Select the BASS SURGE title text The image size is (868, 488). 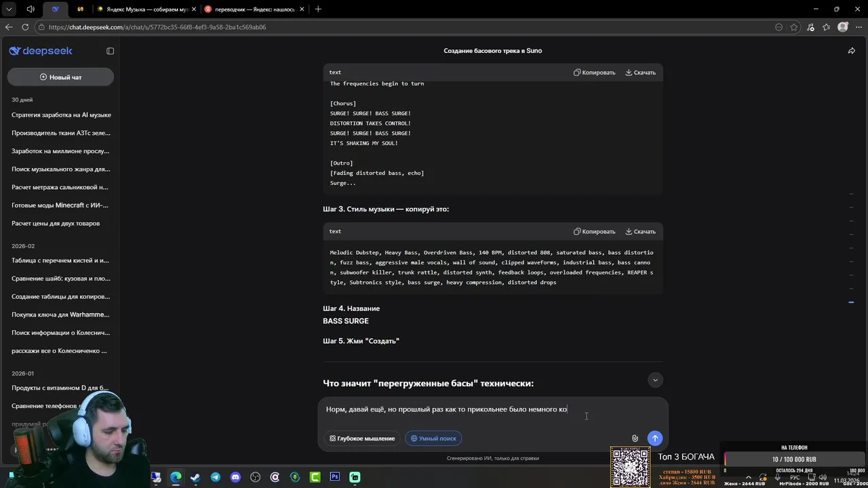[x=346, y=321]
